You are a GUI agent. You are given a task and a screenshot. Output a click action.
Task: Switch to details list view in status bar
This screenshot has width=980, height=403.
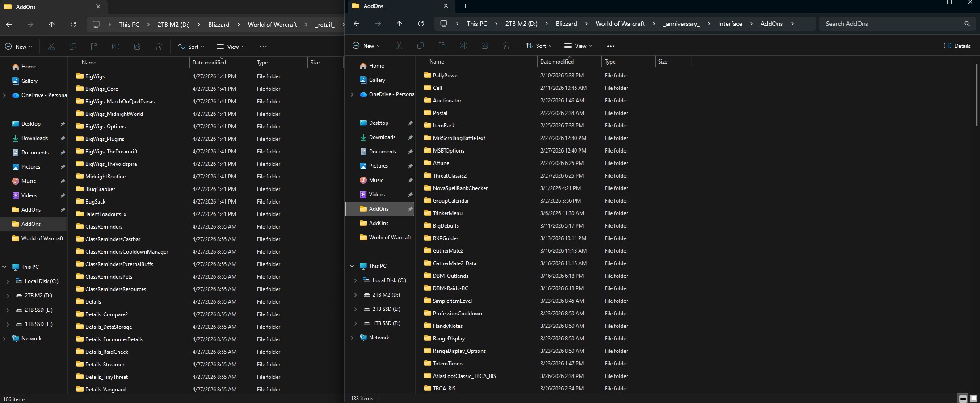pyautogui.click(x=963, y=399)
